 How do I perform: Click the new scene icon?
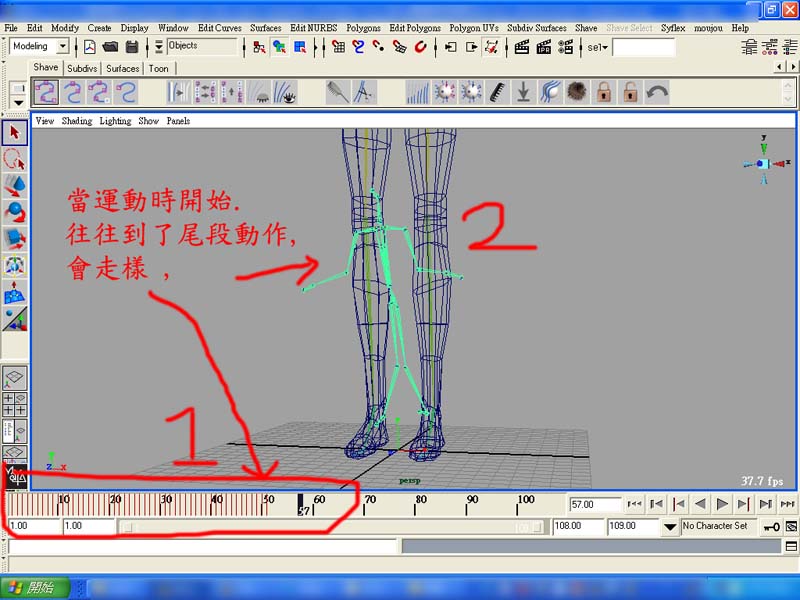[x=89, y=47]
